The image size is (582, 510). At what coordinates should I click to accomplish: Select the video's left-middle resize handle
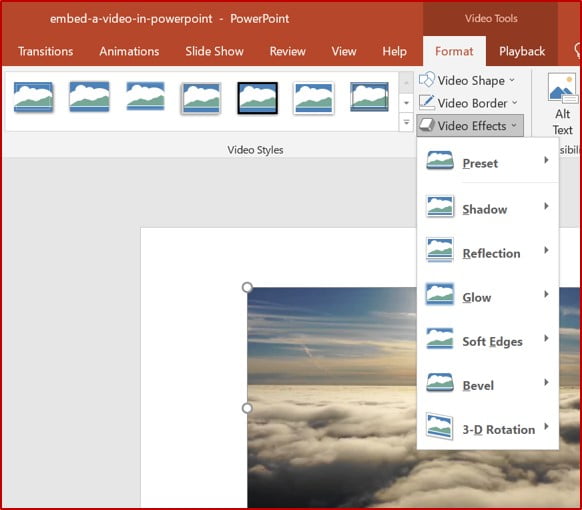coord(247,408)
